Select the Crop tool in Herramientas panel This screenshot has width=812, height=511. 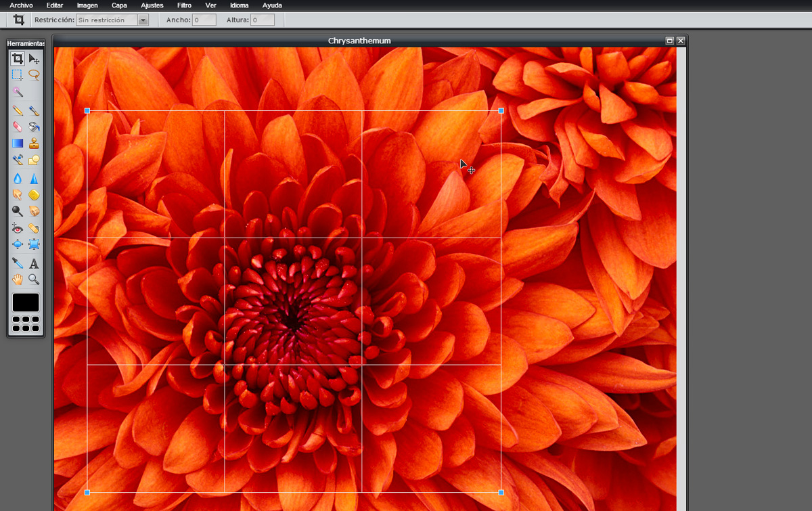point(18,59)
